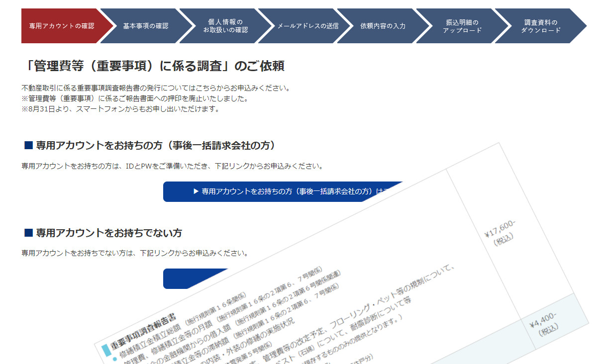Screen dimensions: 595x364
Task: Click the heading 専用アカウントをお持ちでない方
Action: click(x=103, y=232)
